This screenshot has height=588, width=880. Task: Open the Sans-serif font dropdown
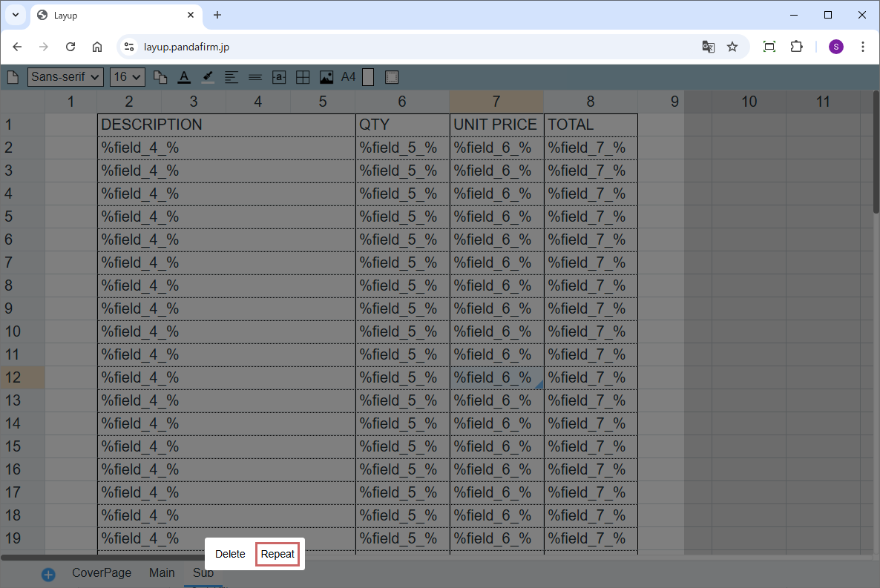[x=65, y=77]
